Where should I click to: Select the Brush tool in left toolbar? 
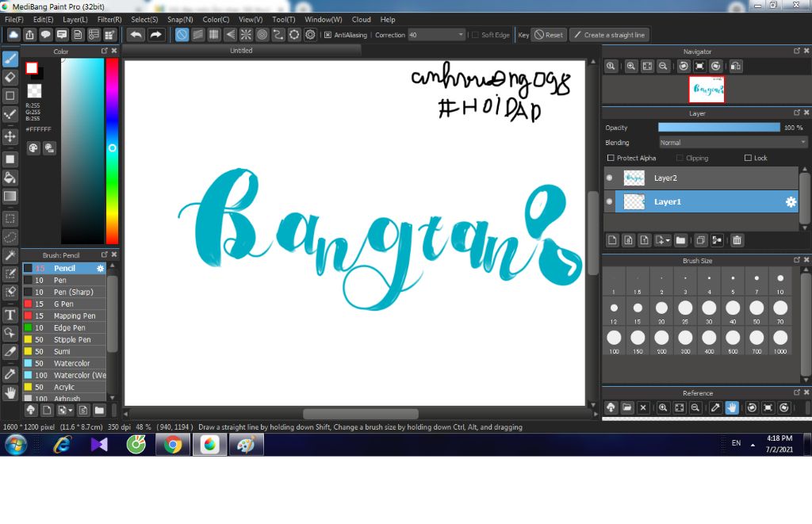[x=10, y=59]
